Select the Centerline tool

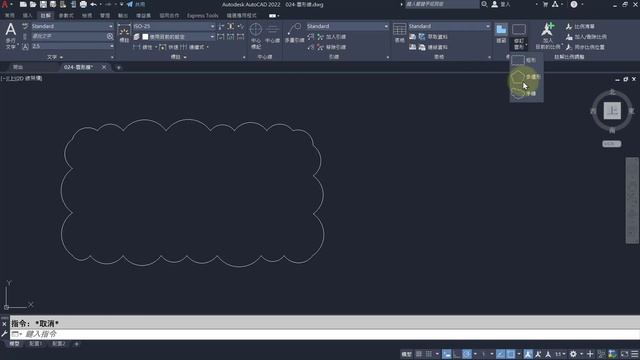click(x=272, y=30)
